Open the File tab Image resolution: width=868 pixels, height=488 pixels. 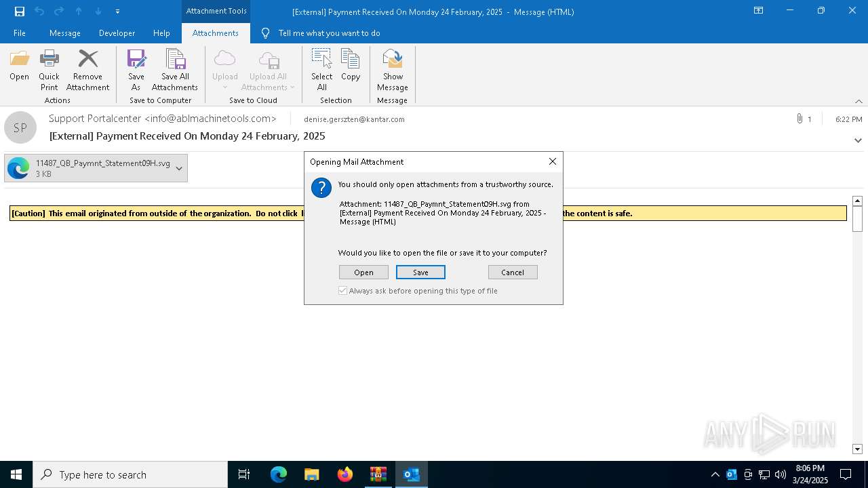pyautogui.click(x=20, y=33)
